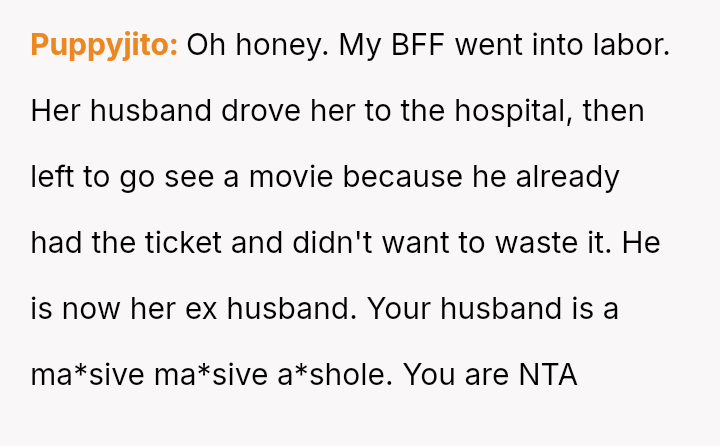
Task: Click the word "because"
Action: click(402, 177)
